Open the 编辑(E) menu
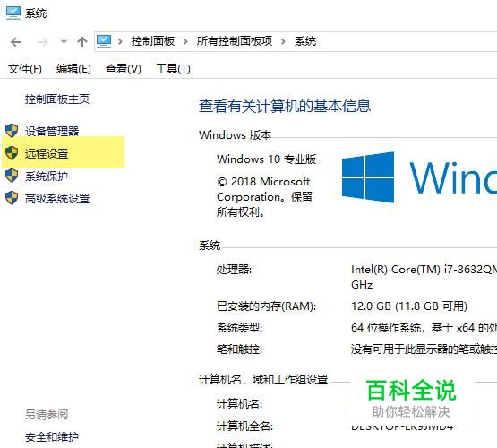 pyautogui.click(x=73, y=69)
